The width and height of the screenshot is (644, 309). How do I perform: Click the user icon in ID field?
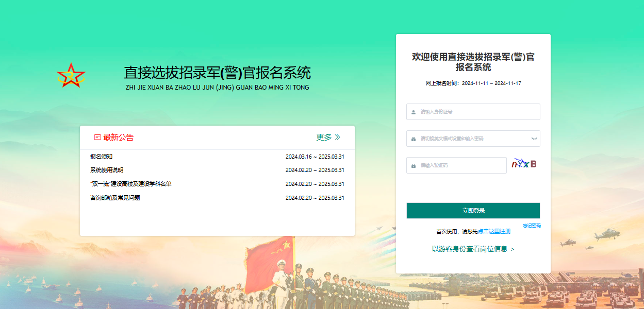point(414,112)
